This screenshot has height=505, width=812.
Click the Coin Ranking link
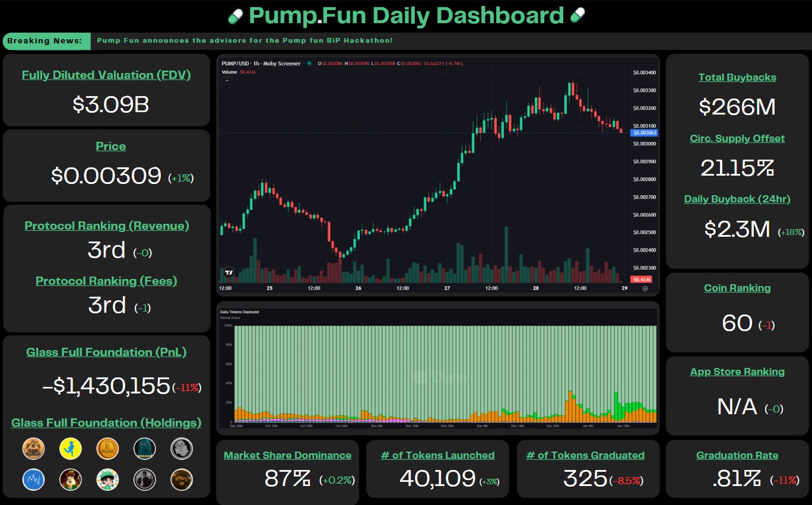pos(737,288)
